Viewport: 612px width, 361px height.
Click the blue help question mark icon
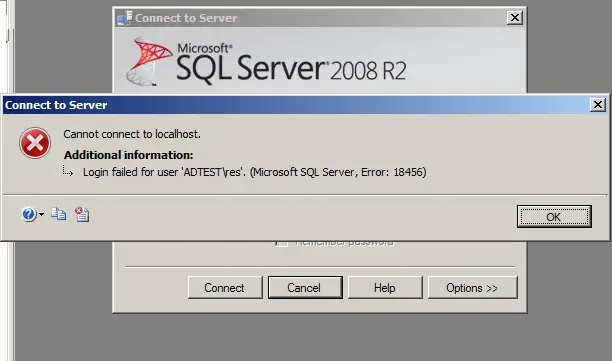[x=29, y=214]
